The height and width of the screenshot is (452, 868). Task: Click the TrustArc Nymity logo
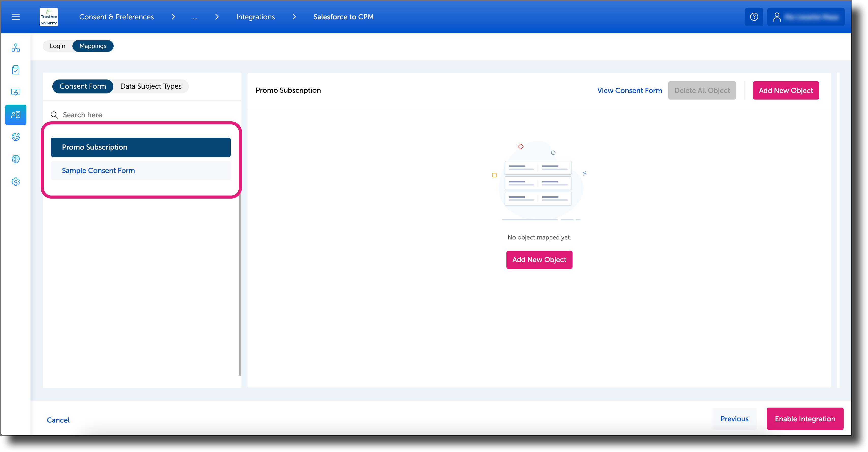49,17
